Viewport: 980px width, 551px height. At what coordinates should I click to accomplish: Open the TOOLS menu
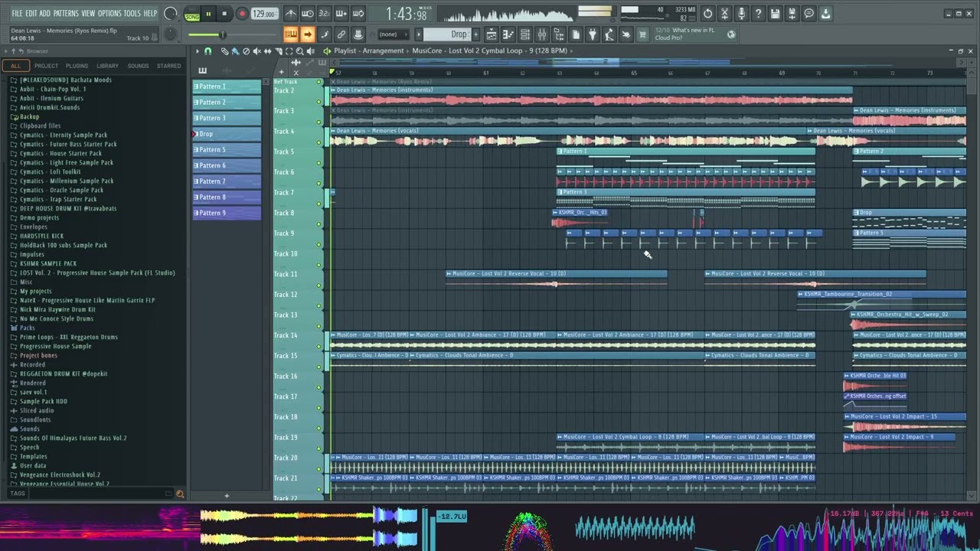tap(132, 13)
